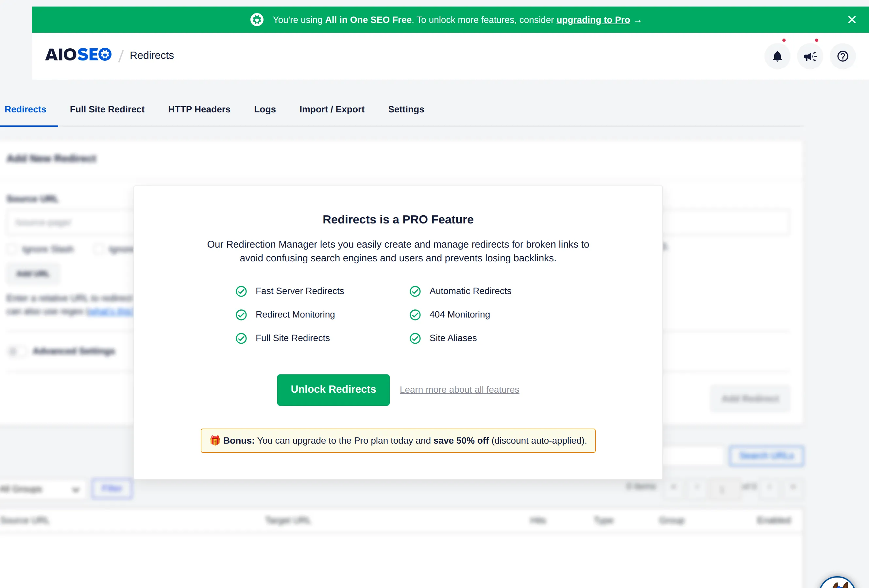Click the blurred Target URL column header

288,520
